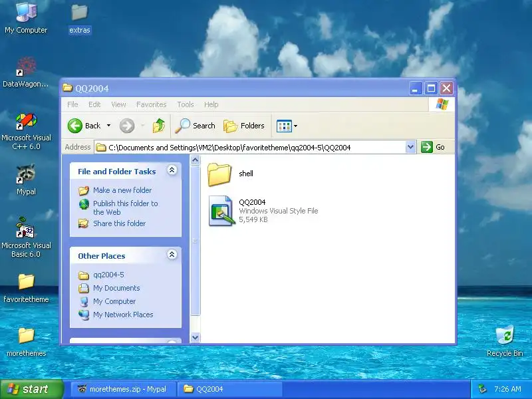Select the shell folder icon
The width and height of the screenshot is (532, 399).
(219, 174)
